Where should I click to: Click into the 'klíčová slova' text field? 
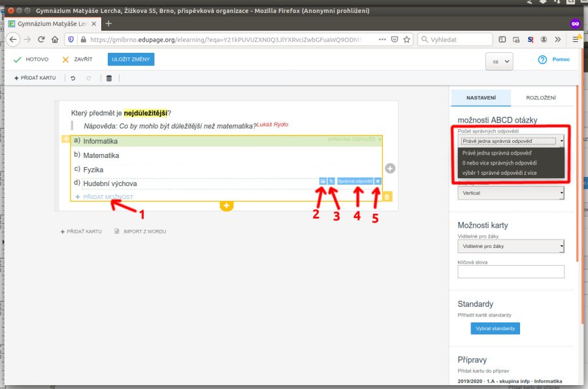(x=511, y=272)
